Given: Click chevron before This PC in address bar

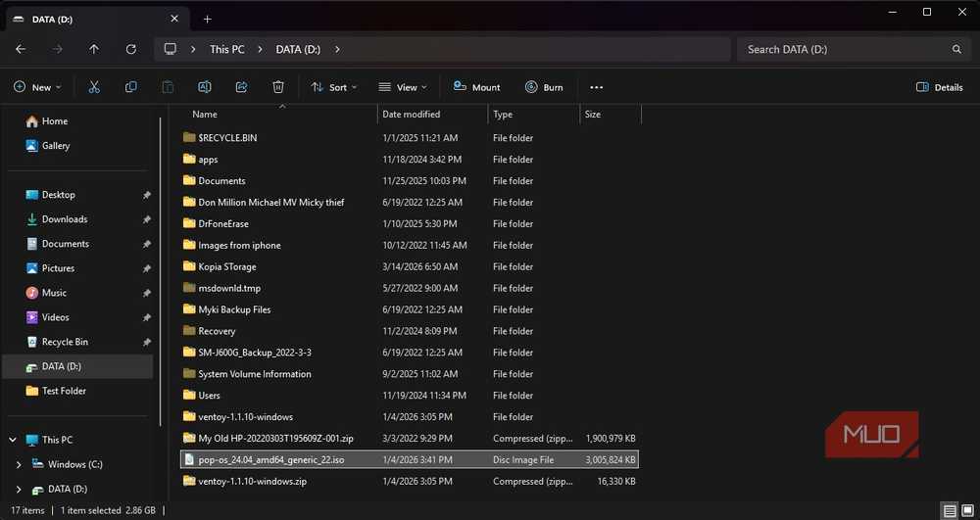Looking at the screenshot, I should click(x=194, y=49).
